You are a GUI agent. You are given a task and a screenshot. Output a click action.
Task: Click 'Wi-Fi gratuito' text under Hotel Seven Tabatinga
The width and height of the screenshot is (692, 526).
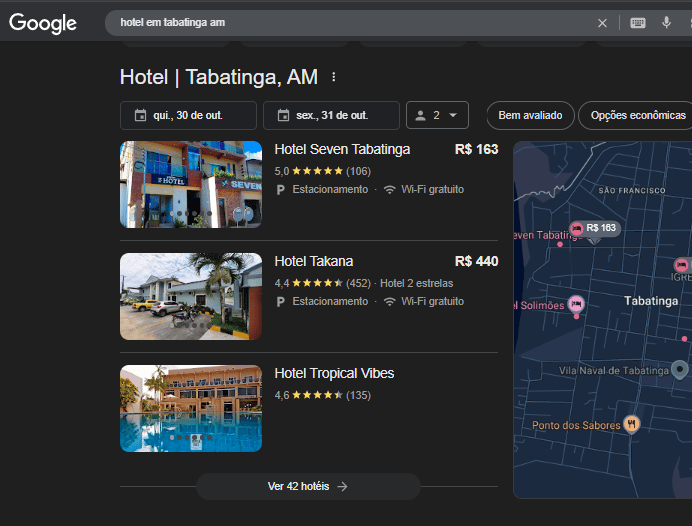point(432,190)
